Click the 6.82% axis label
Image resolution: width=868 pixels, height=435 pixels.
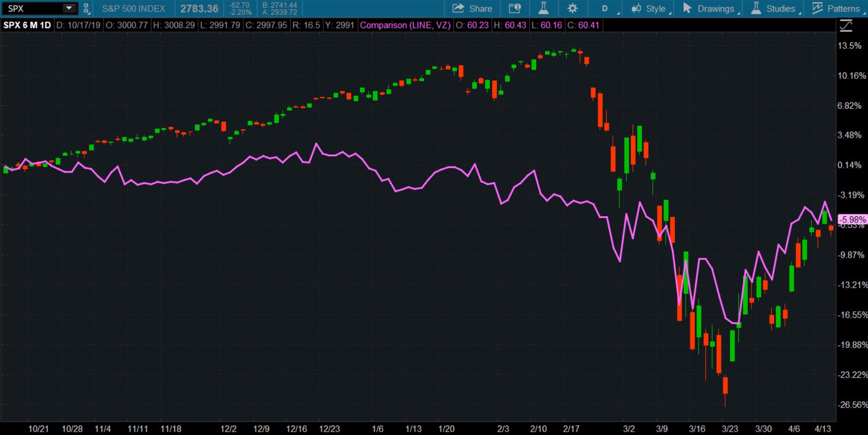pos(850,106)
